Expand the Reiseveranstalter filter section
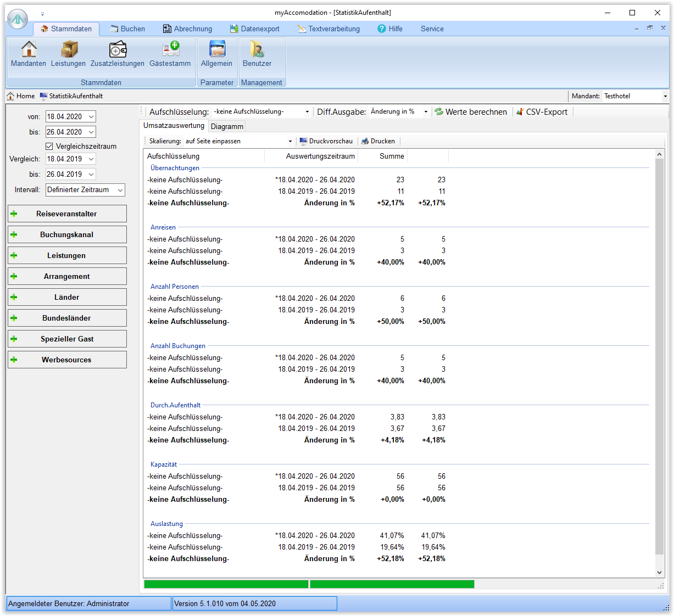 (x=67, y=214)
